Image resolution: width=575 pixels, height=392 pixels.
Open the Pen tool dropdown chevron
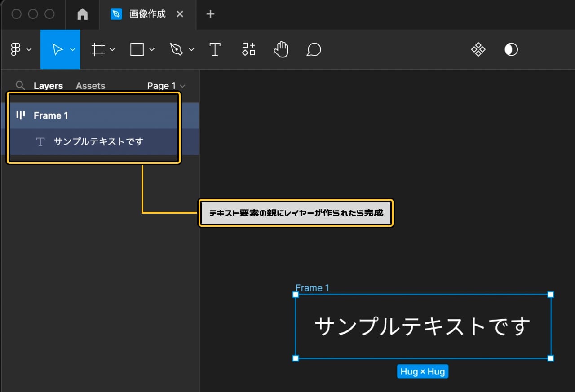191,49
